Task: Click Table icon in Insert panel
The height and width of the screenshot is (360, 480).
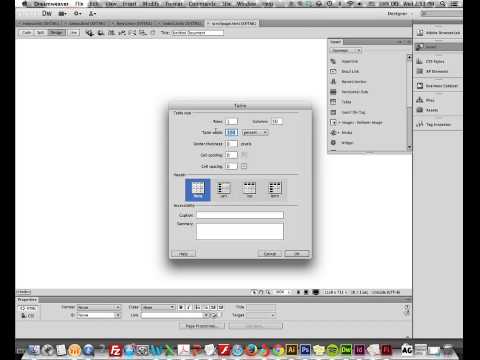Action: (333, 102)
